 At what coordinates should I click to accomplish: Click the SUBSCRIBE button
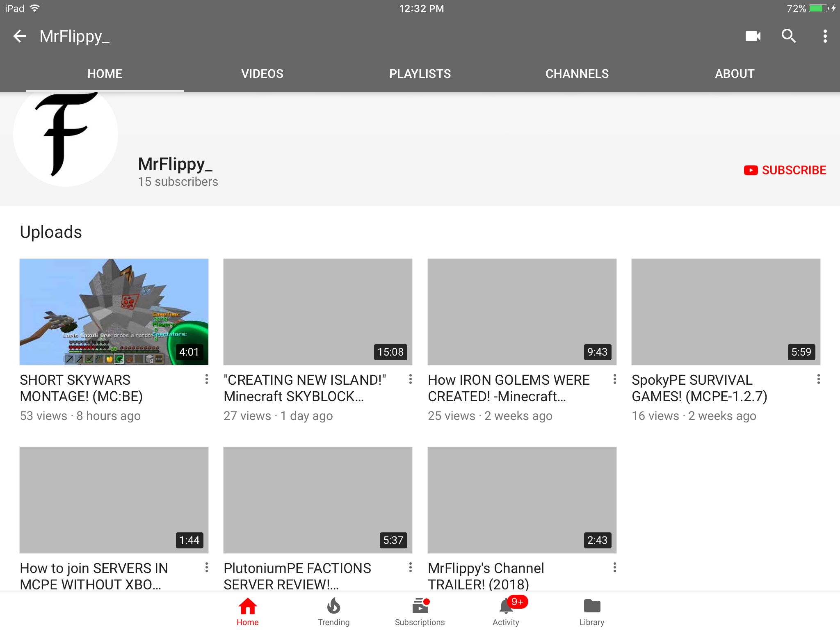(x=785, y=170)
